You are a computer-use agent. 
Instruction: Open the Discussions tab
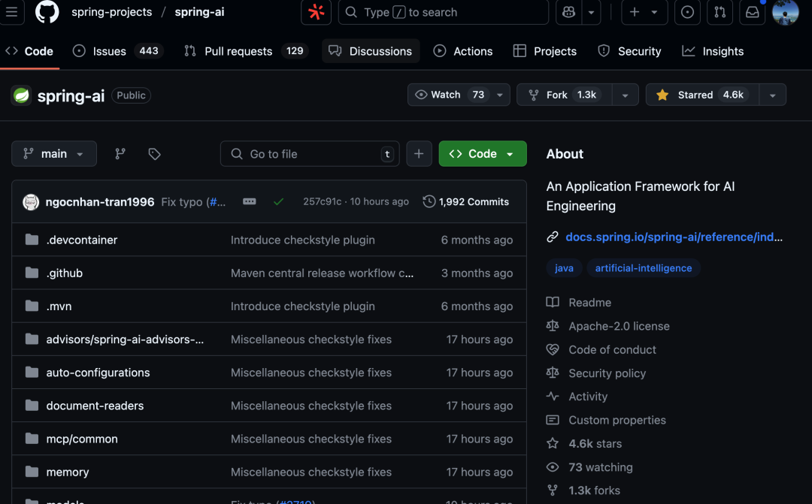[x=371, y=51]
